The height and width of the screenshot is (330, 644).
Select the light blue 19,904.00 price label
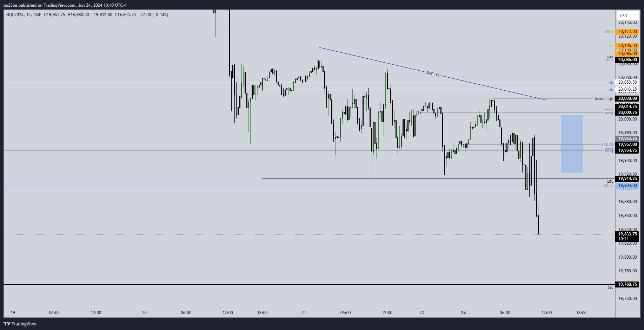pos(627,186)
